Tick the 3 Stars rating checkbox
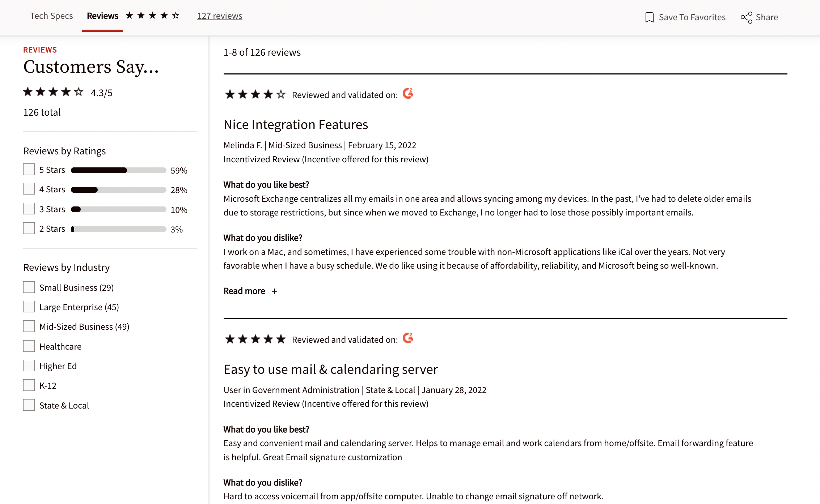Viewport: 820px width, 504px height. [x=29, y=209]
